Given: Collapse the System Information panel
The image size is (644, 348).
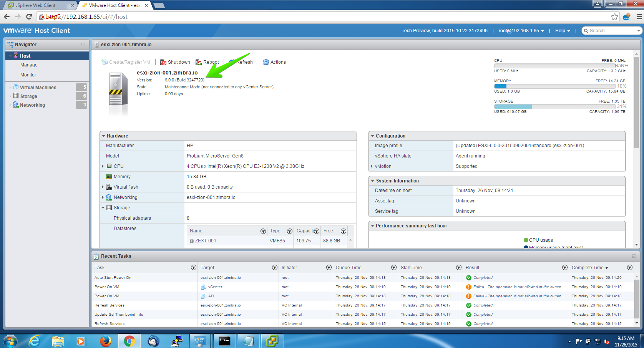Looking at the screenshot, I should [x=372, y=181].
